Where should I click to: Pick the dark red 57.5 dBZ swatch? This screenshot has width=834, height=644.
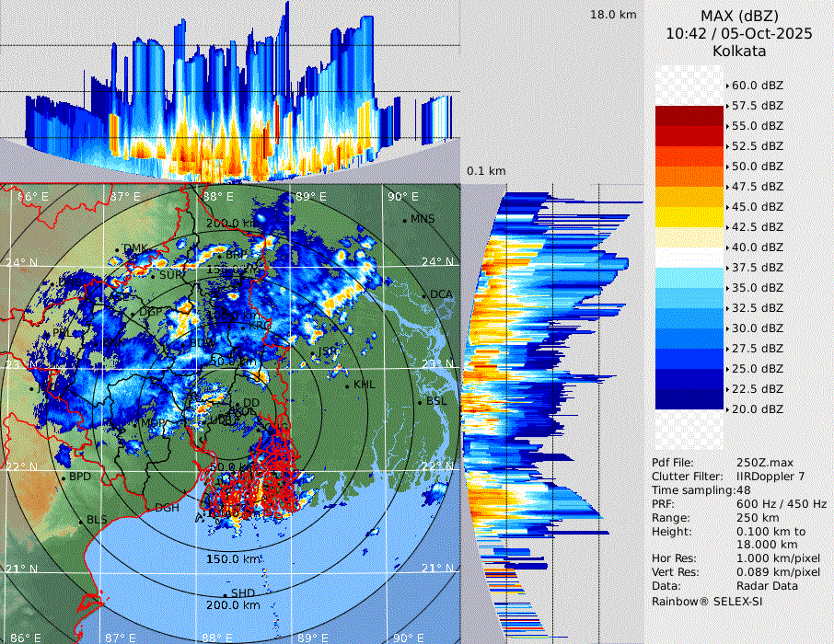click(689, 116)
